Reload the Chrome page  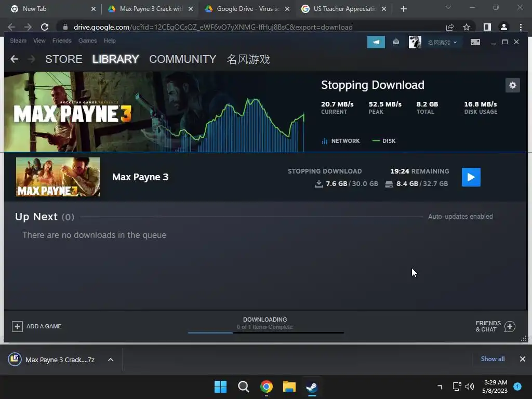click(x=45, y=27)
